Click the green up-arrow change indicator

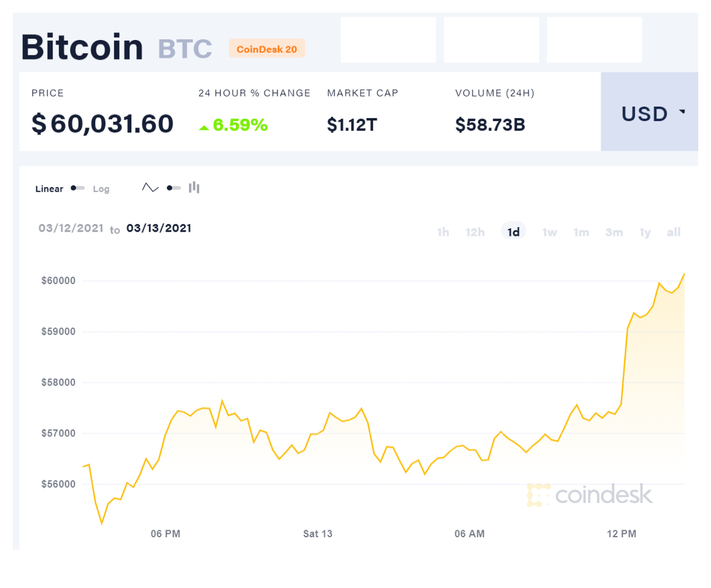204,128
